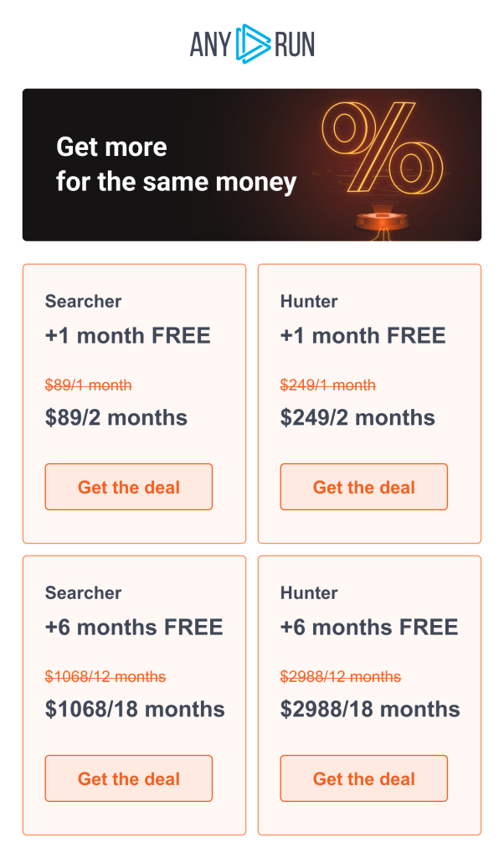Click the ANY.RUN logo at top
The width and height of the screenshot is (504, 858).
click(252, 44)
